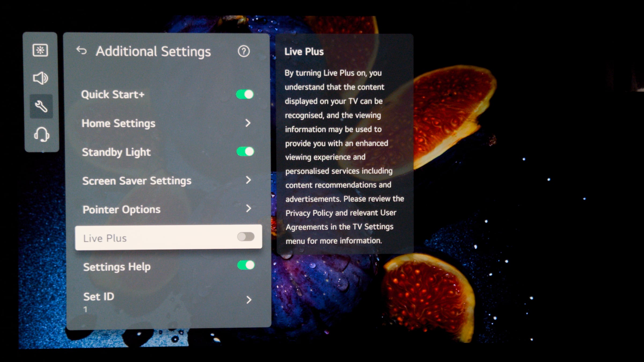Open the Picture settings icon in sidebar
The width and height of the screenshot is (644, 362).
click(x=40, y=50)
